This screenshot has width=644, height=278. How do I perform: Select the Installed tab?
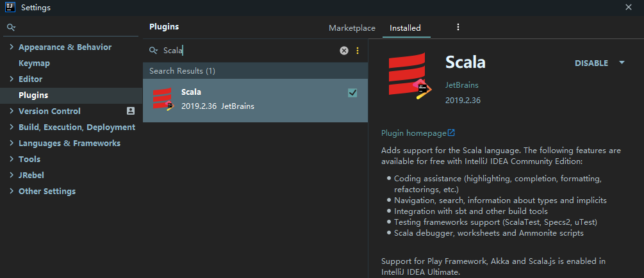(x=405, y=28)
